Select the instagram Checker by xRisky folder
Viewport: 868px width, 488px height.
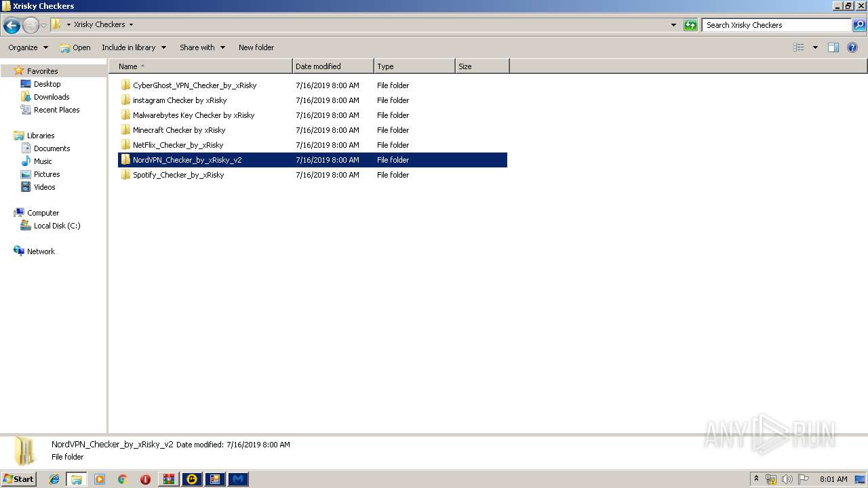(313, 100)
